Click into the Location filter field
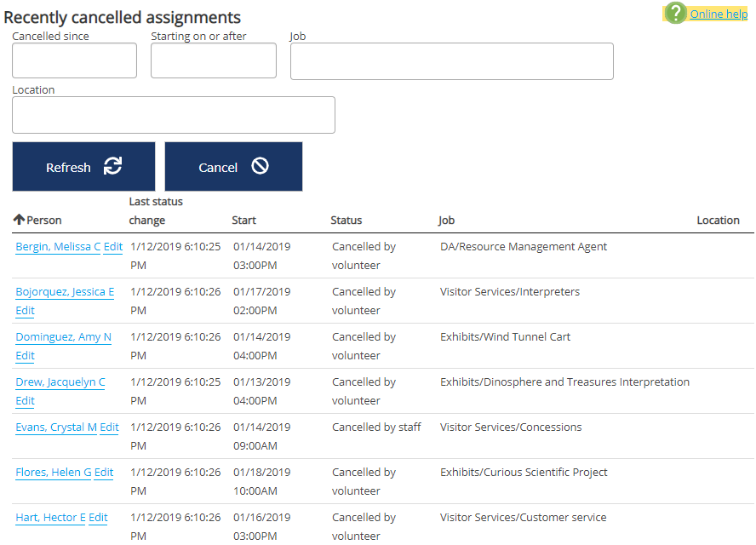The width and height of the screenshot is (756, 545). tap(173, 115)
